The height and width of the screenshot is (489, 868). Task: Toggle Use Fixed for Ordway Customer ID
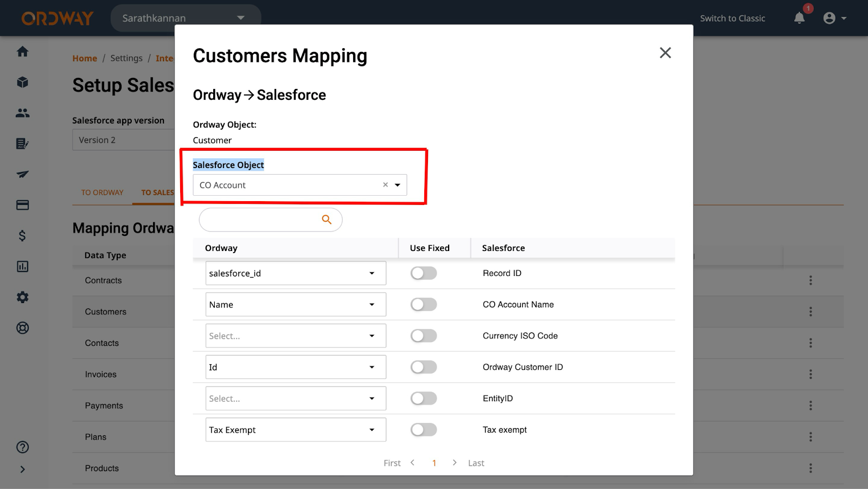pos(424,367)
